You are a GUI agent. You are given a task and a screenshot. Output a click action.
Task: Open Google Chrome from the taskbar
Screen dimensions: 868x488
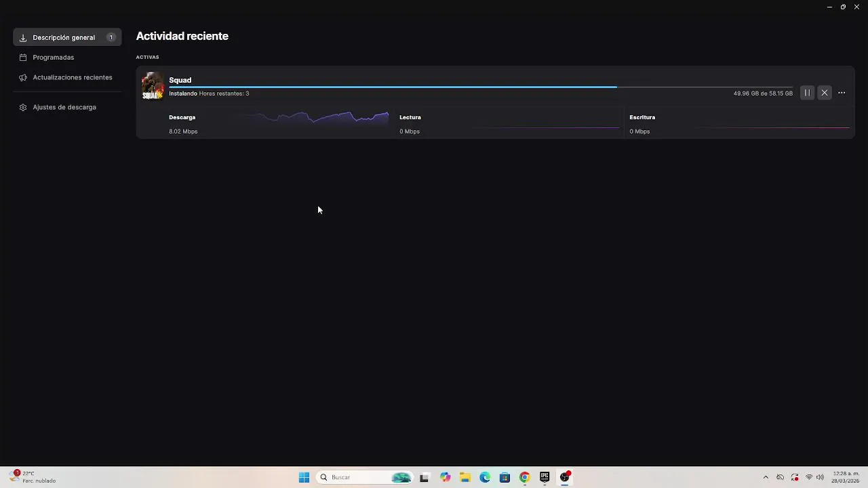tap(524, 477)
